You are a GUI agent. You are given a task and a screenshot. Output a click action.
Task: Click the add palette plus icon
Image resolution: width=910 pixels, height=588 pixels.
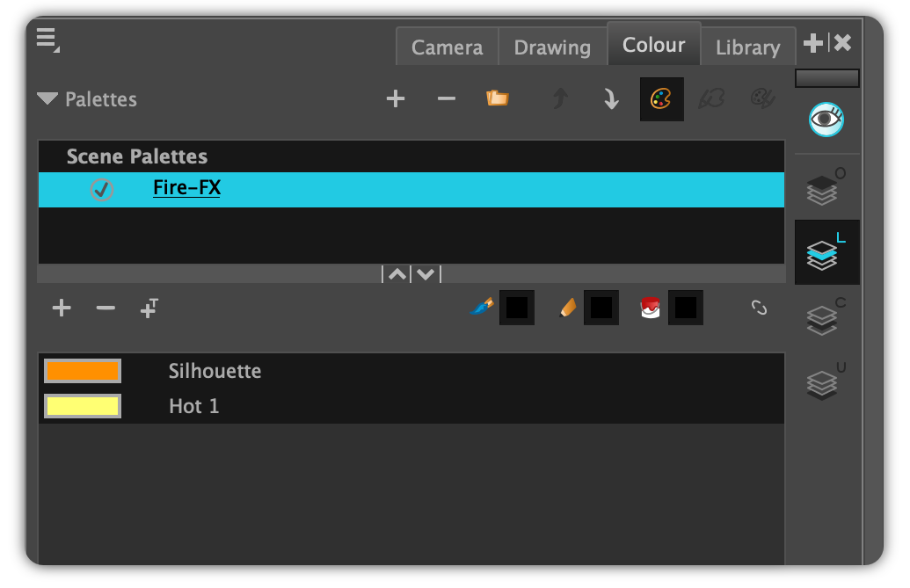[396, 98]
